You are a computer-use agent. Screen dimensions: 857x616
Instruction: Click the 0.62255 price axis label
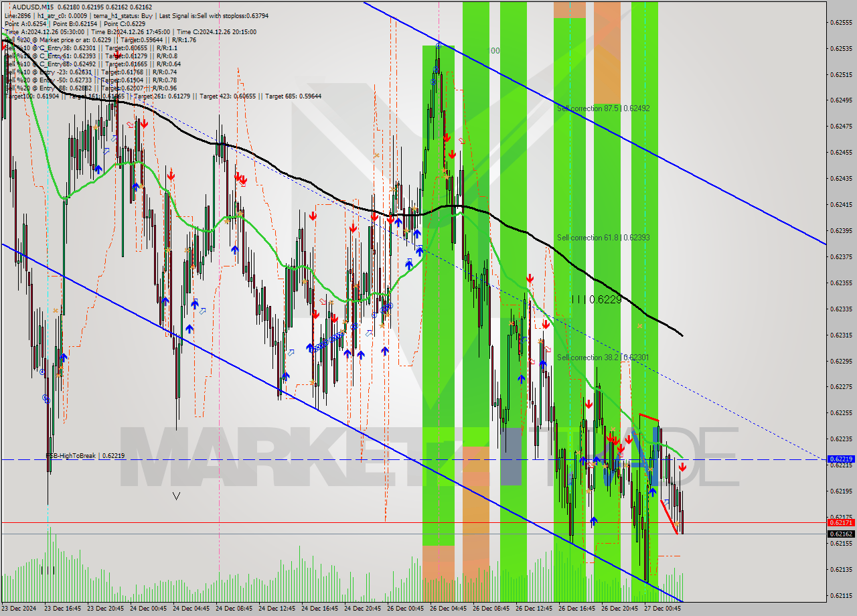[x=841, y=413]
